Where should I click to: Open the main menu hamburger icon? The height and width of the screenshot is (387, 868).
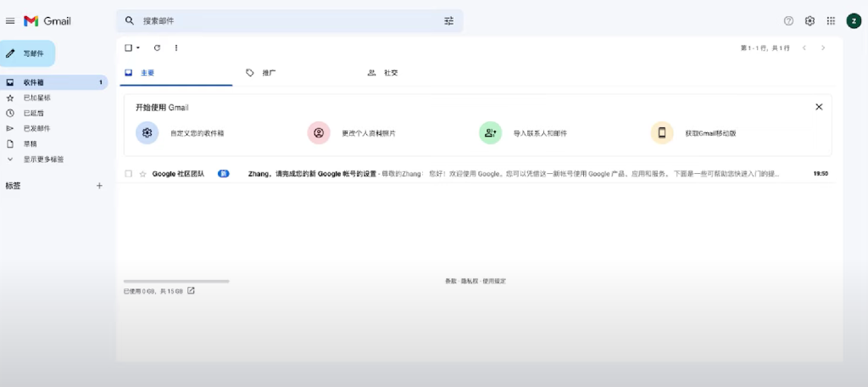[x=10, y=21]
